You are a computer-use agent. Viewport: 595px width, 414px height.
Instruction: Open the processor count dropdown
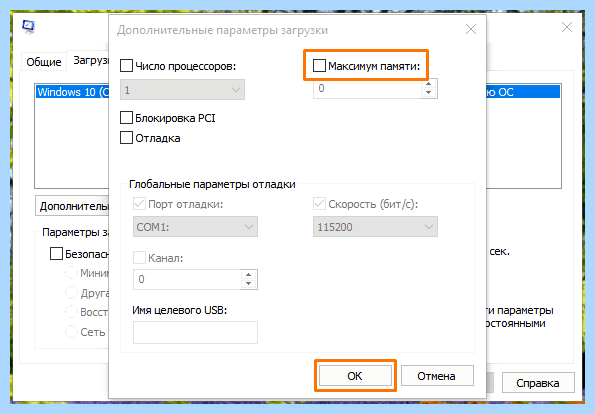[x=182, y=90]
